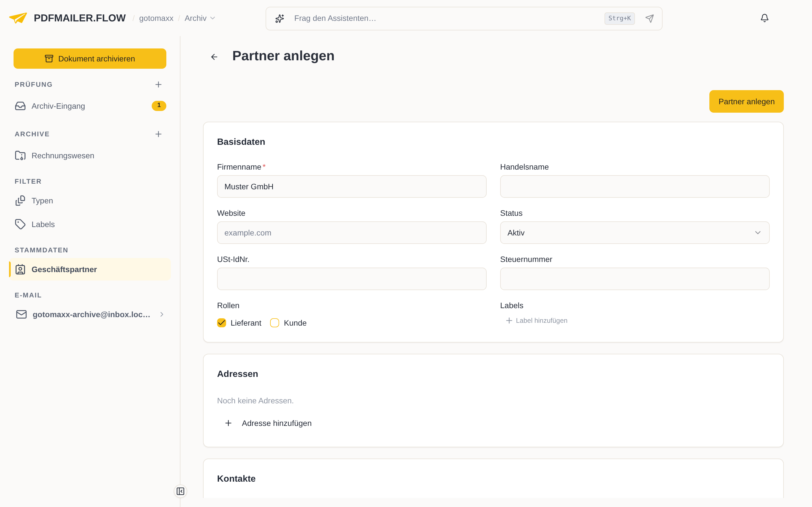Uncheck the Lieferant role checkbox
Screen dimensions: 812x507
pyautogui.click(x=221, y=323)
